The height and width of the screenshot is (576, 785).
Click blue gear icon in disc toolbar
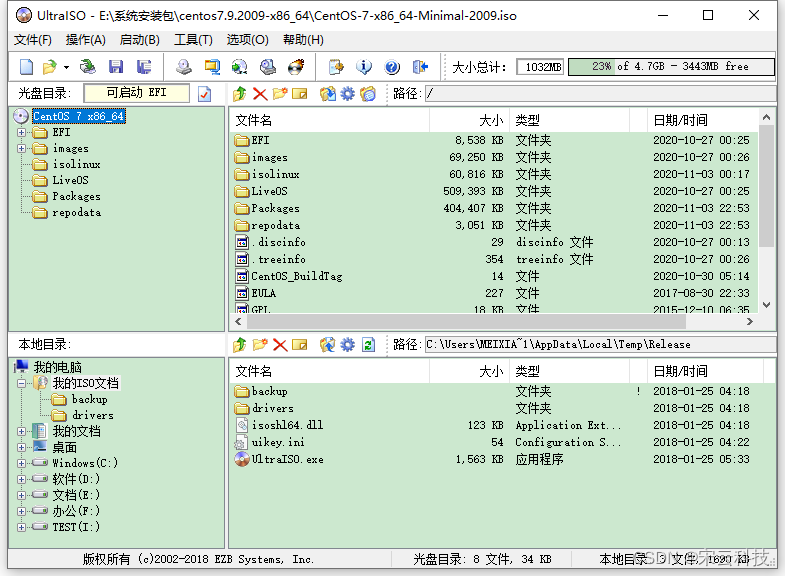tap(347, 94)
